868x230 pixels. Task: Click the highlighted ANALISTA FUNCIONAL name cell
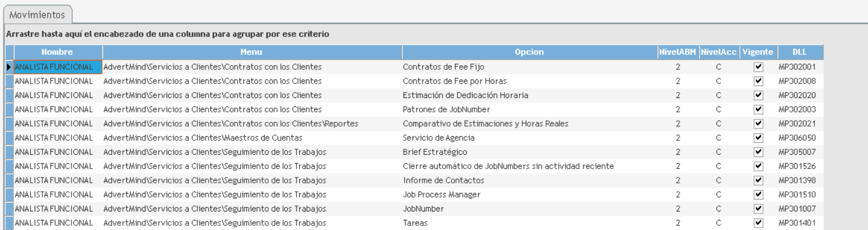click(x=58, y=66)
